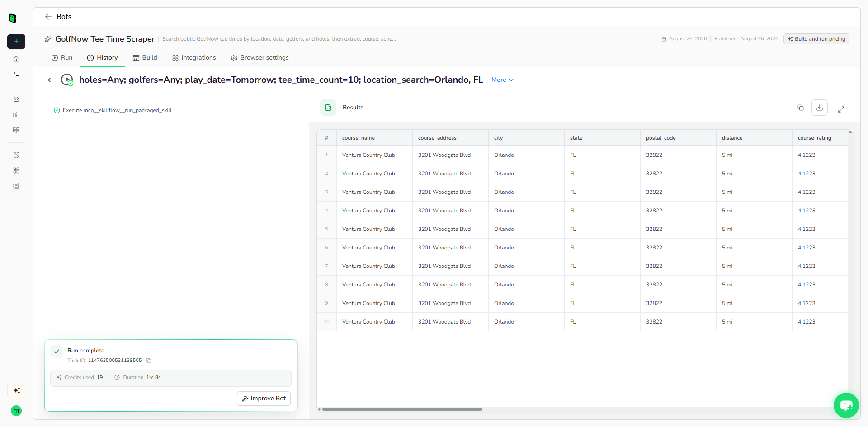Image resolution: width=868 pixels, height=427 pixels.
Task: Click the Improve Bot button
Action: click(x=264, y=399)
